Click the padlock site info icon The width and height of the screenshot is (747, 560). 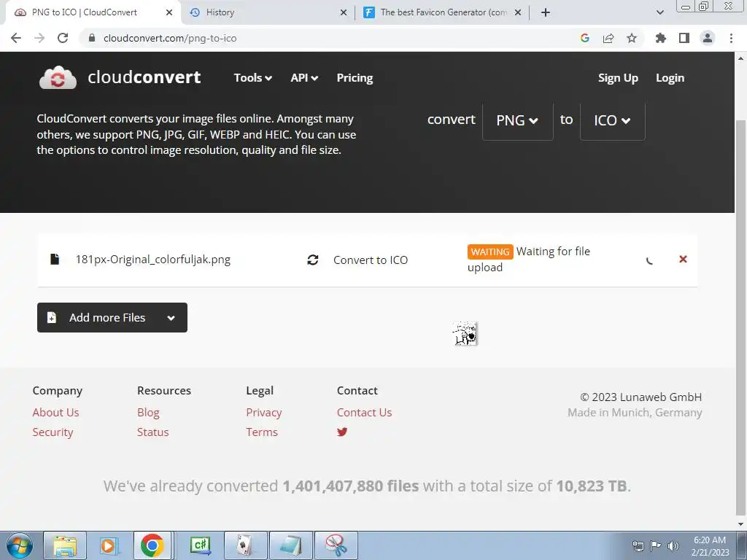[92, 38]
